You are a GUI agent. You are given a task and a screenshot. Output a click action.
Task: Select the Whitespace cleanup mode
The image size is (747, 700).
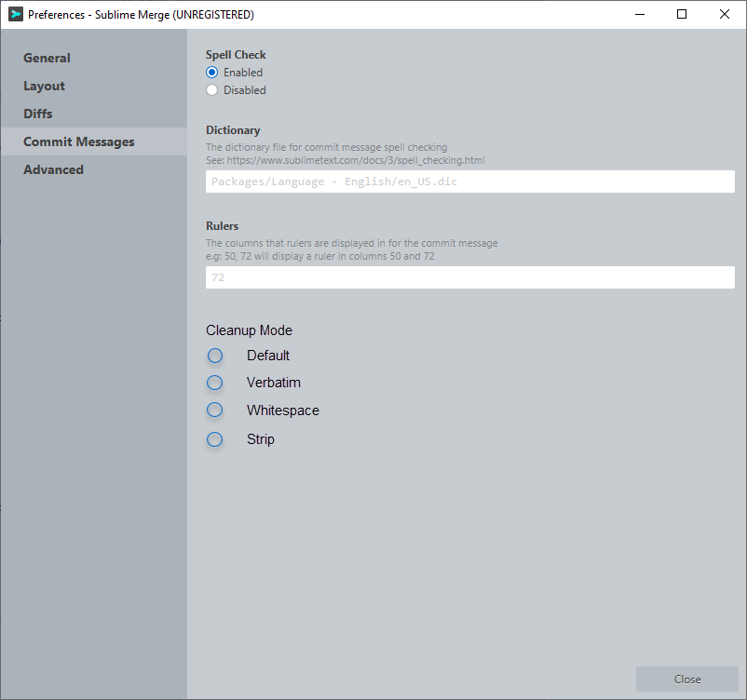pyautogui.click(x=215, y=410)
